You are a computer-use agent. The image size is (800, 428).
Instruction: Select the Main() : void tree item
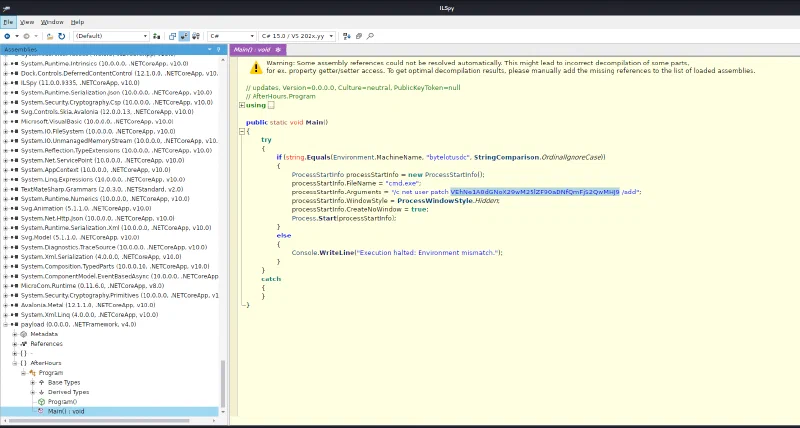tap(110, 412)
